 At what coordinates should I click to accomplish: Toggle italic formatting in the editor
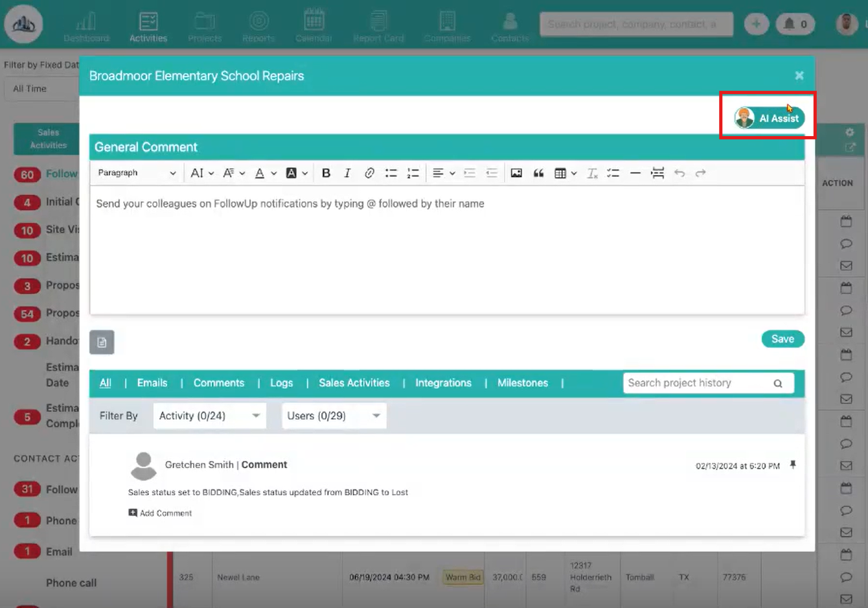tap(347, 172)
